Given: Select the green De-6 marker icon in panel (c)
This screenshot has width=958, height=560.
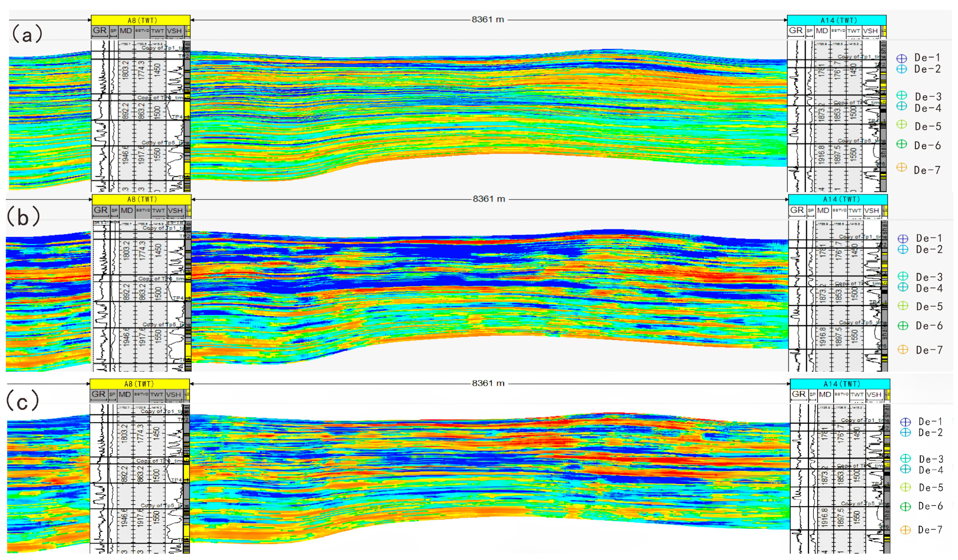Looking at the screenshot, I should [x=905, y=506].
